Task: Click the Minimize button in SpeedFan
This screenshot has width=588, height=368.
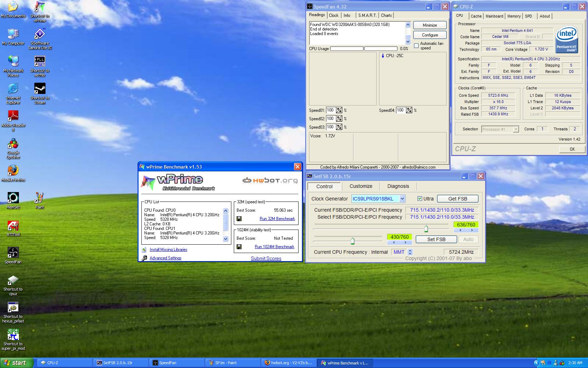Action: pyautogui.click(x=430, y=25)
